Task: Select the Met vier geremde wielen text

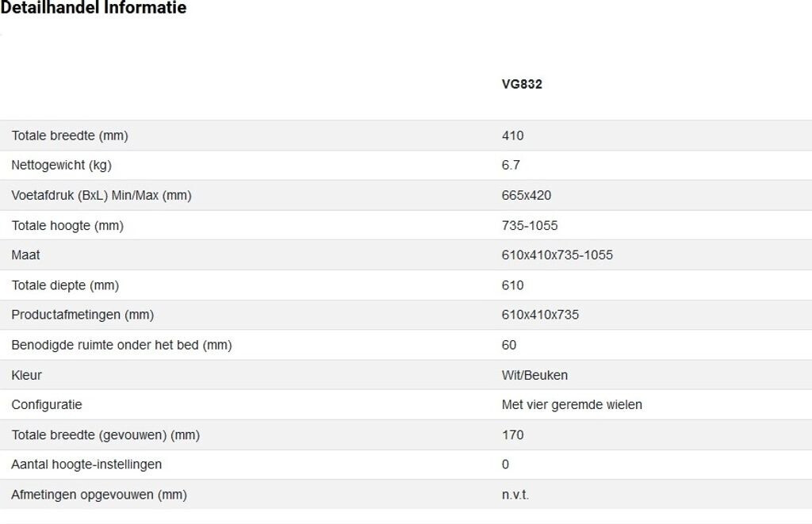Action: point(572,405)
